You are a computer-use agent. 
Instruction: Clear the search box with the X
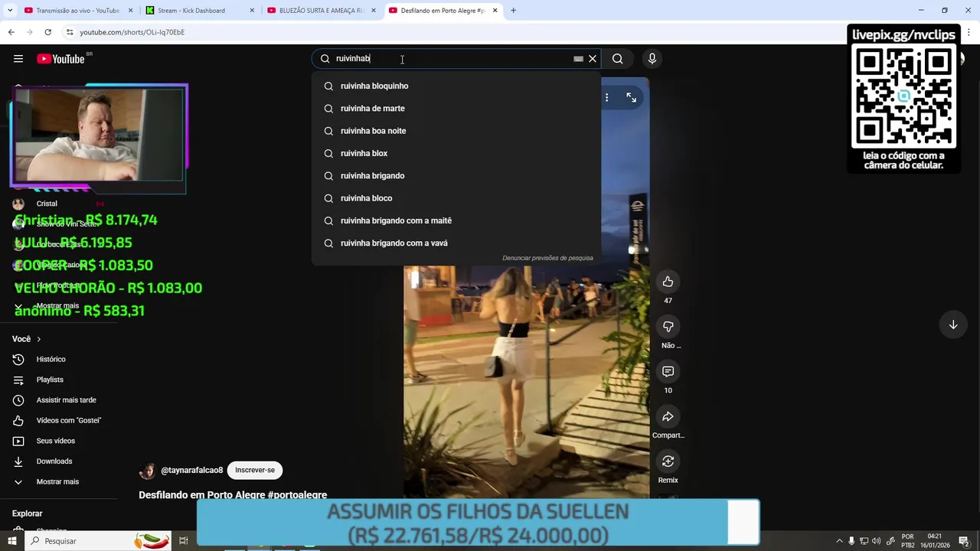[x=593, y=59]
